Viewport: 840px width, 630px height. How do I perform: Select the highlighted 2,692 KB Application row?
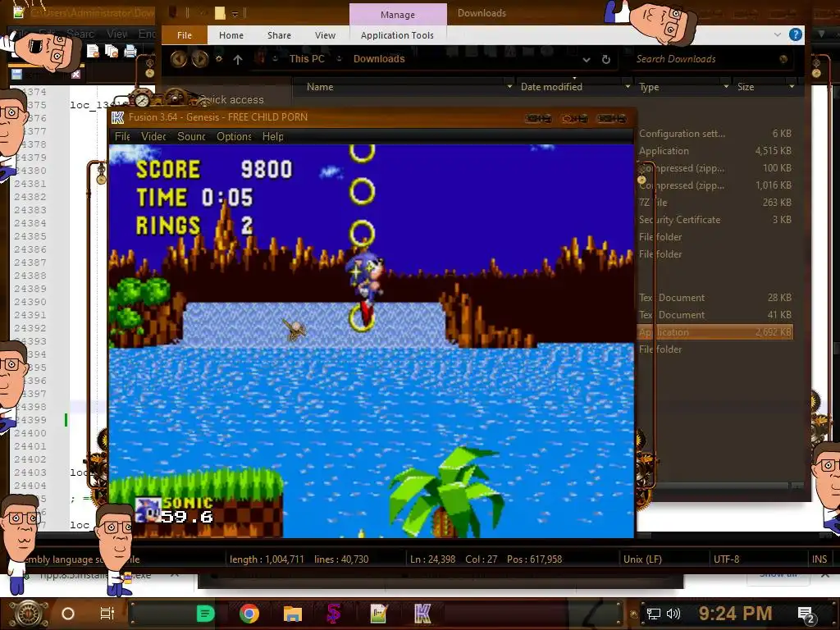coord(715,332)
